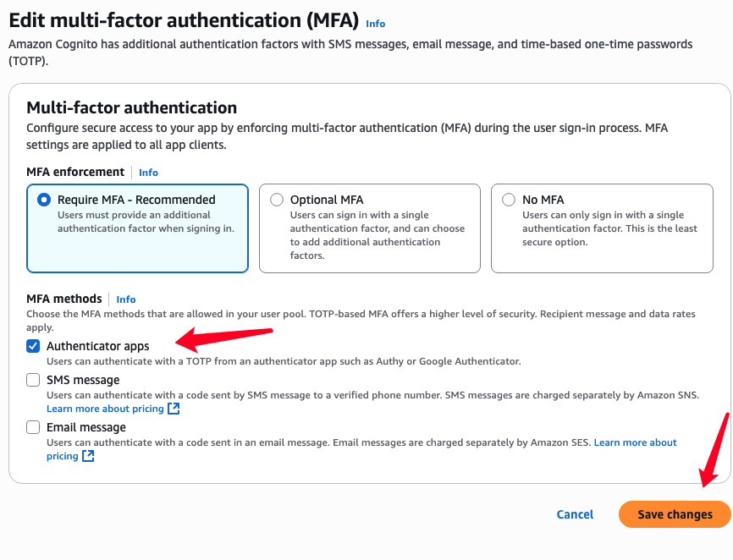Click the external link icon under Email message

(88, 456)
